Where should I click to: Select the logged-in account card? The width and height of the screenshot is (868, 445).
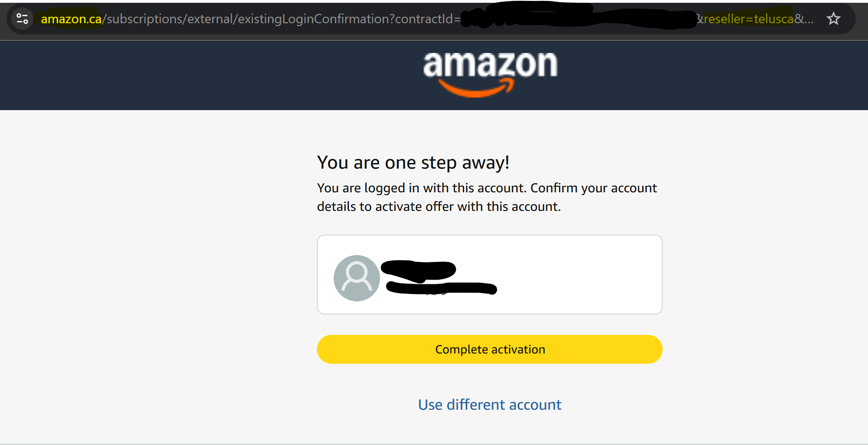(489, 274)
